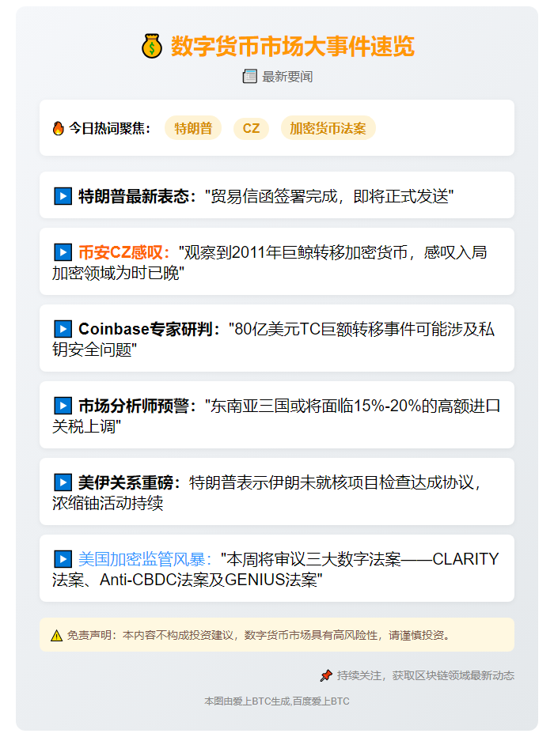This screenshot has width=554, height=756.
Task: Click the warning triangle icon in the disclaimer
Action: point(56,636)
